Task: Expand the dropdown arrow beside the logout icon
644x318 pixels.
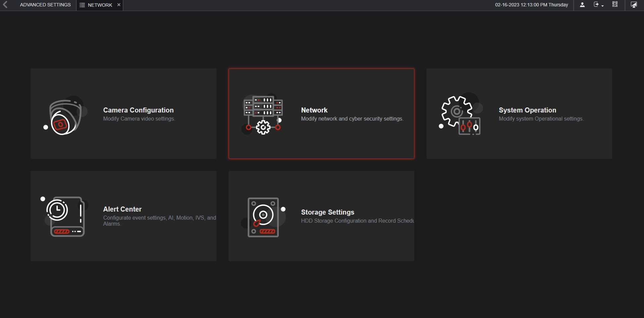Action: pyautogui.click(x=602, y=6)
